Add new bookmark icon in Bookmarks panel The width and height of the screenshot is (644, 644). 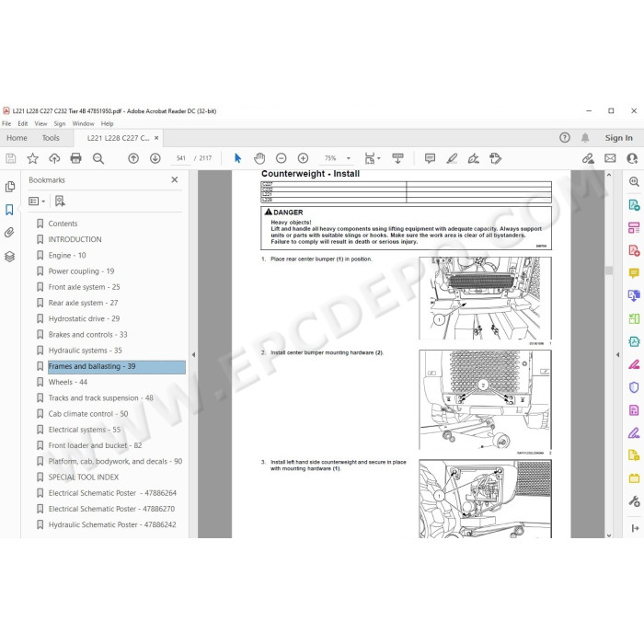[60, 201]
